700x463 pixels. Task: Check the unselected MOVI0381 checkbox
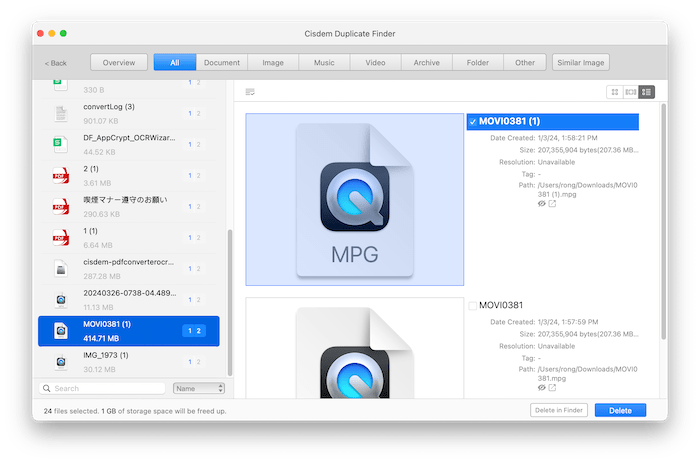point(473,304)
